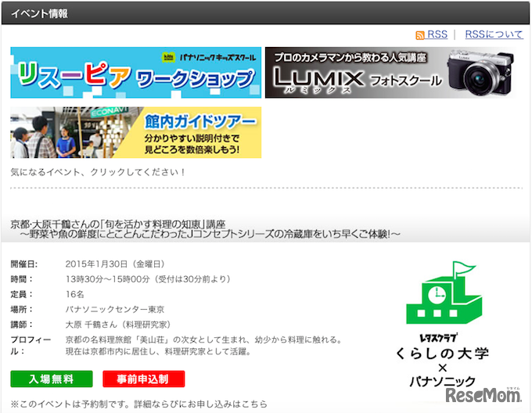
Task: Click the 開催日: label
Action: point(24,264)
